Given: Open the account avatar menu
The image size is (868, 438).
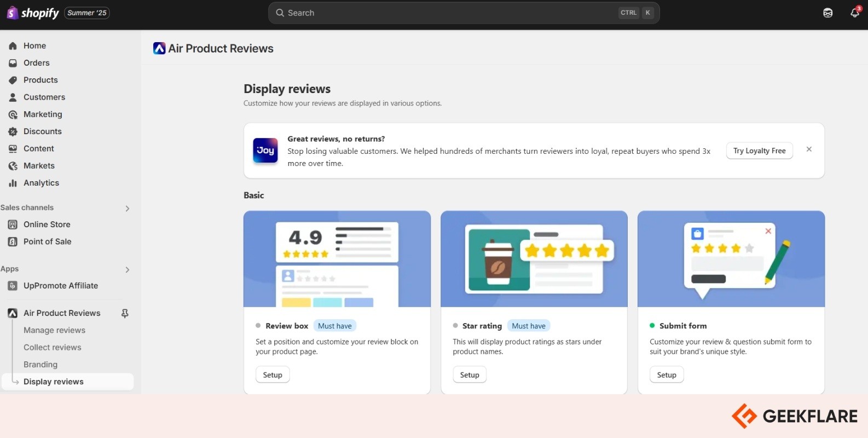Looking at the screenshot, I should click(828, 13).
